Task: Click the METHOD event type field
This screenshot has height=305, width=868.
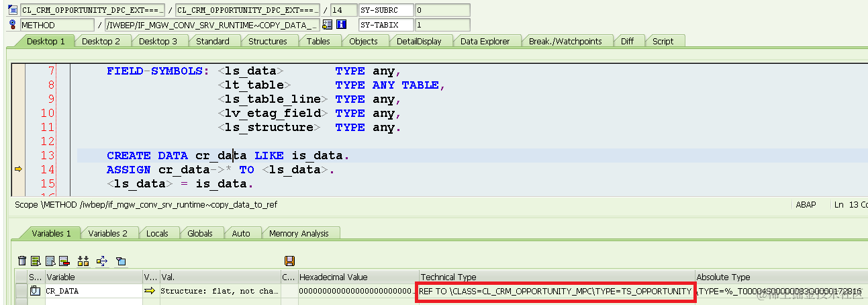Action: click(57, 25)
